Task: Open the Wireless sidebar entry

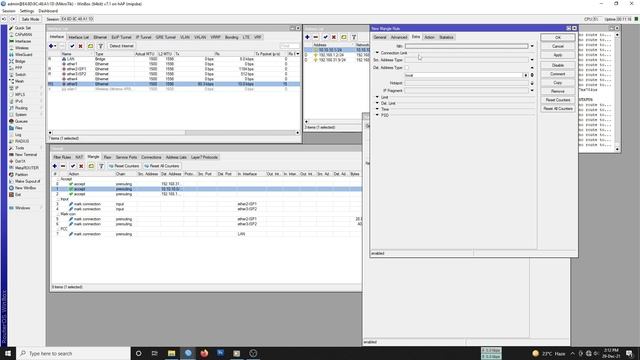Action: tap(22, 48)
